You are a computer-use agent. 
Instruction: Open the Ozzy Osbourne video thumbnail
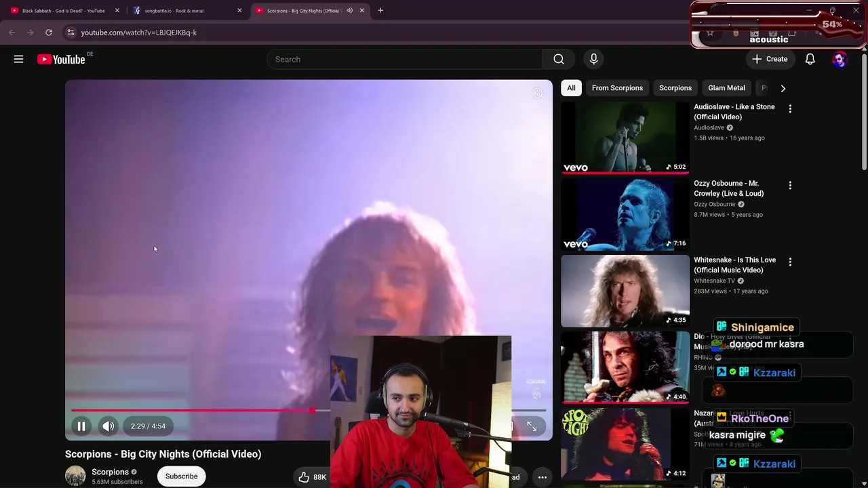(x=625, y=214)
